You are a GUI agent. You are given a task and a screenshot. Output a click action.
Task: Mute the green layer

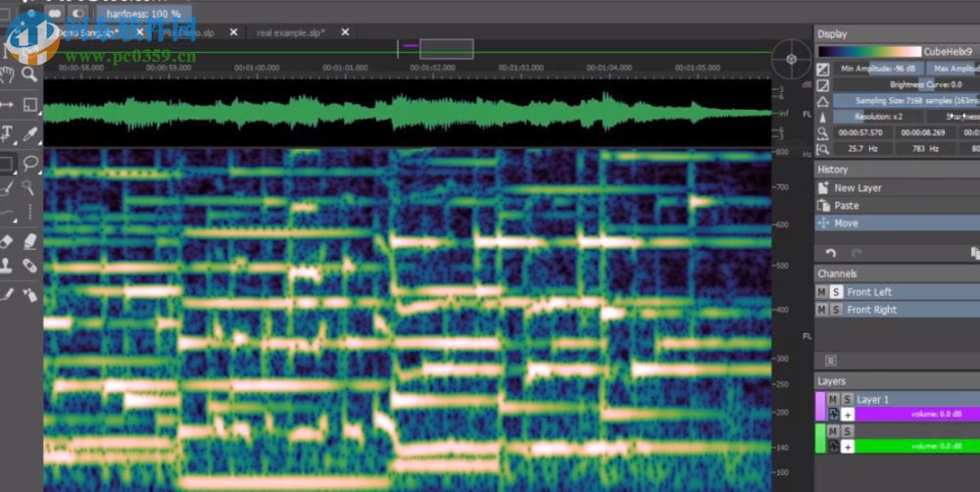(833, 431)
